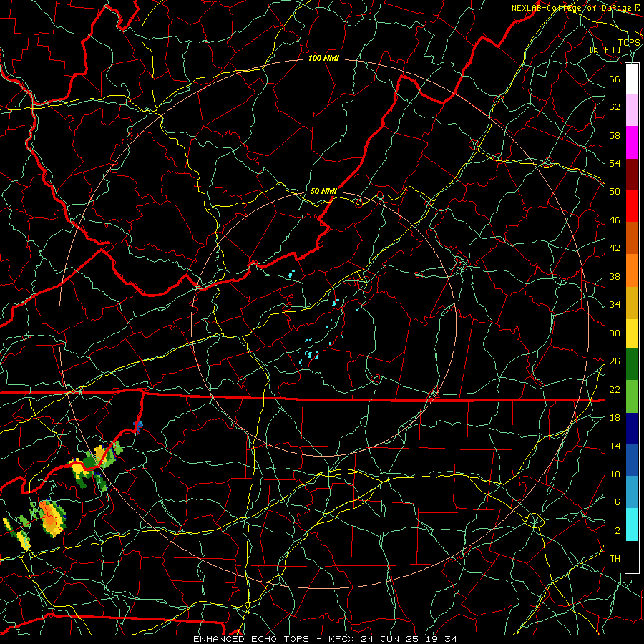Screen dimensions: 644x644
Task: Click the legend value 2
Action: coord(617,531)
